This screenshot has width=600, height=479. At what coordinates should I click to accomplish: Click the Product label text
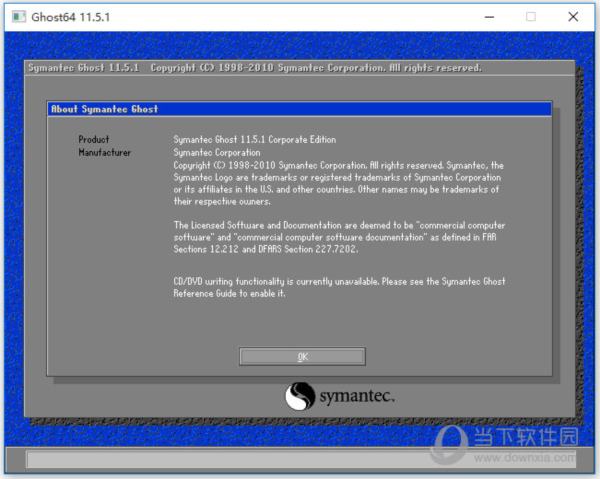coord(94,139)
